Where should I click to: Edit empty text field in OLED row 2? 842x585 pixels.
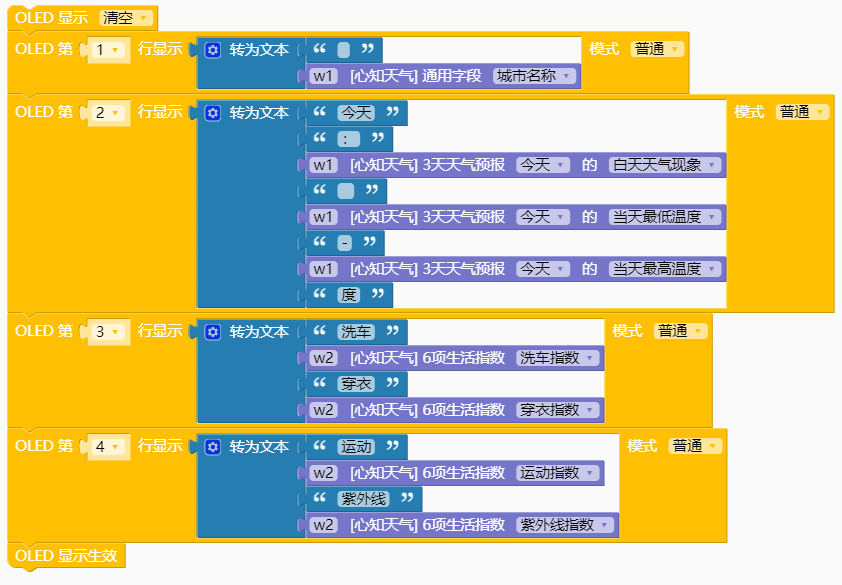(x=345, y=191)
